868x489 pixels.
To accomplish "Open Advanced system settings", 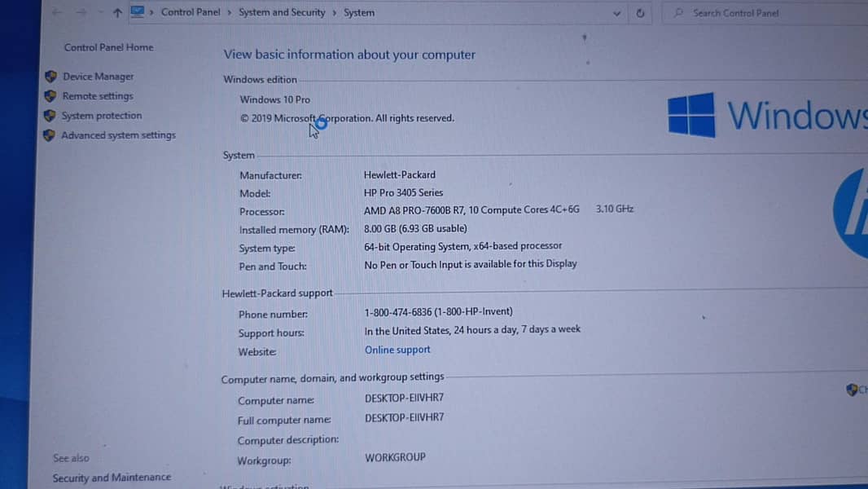I will pos(118,135).
